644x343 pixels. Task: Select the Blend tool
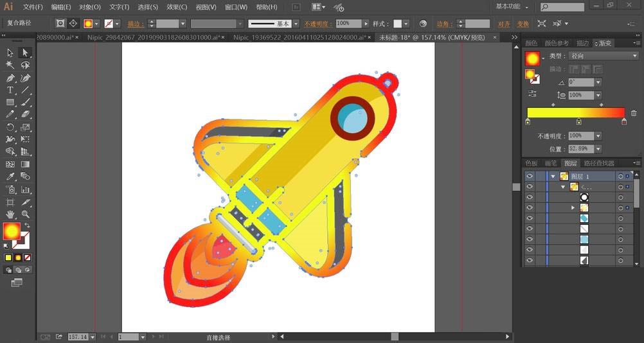(x=26, y=177)
